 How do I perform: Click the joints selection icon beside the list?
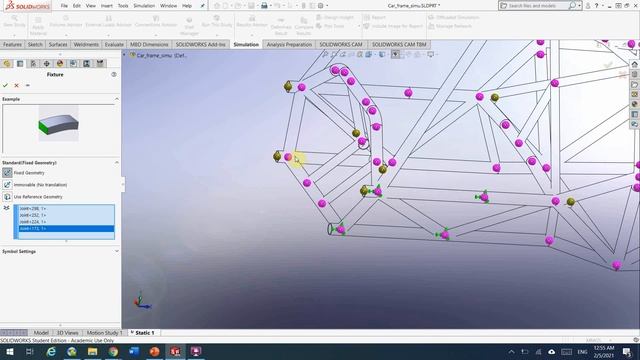pos(6,208)
